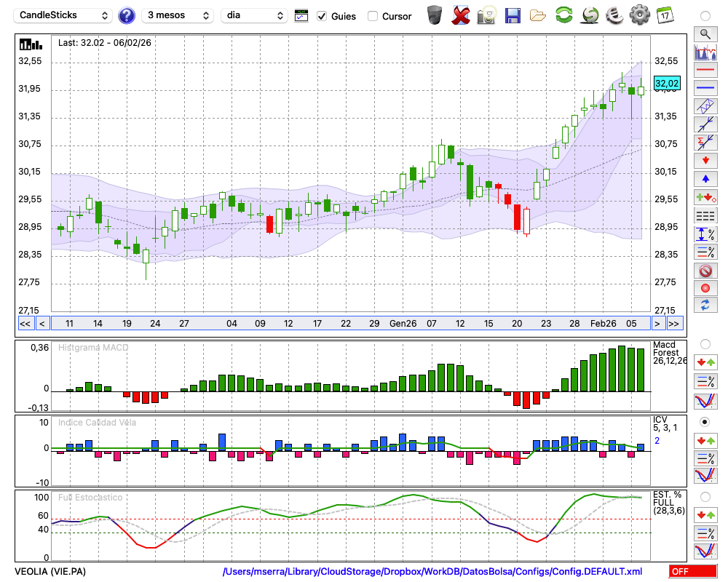This screenshot has height=582, width=728.
Task: Click the Last: 32.02 - 06/02/26 label
Action: [104, 43]
